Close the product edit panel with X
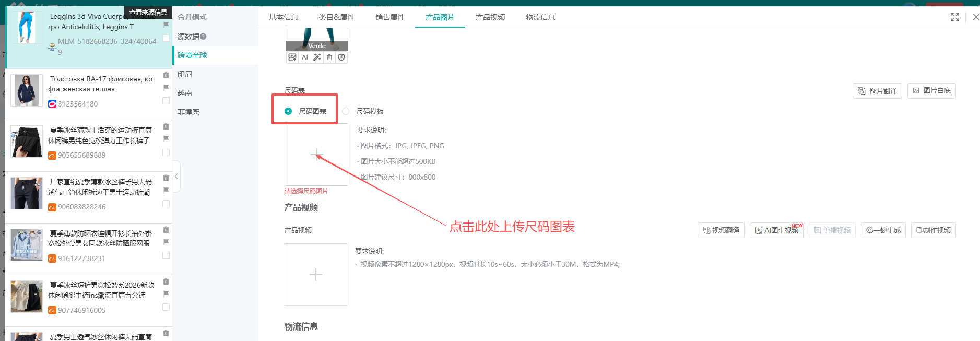This screenshot has height=341, width=980. [976, 17]
